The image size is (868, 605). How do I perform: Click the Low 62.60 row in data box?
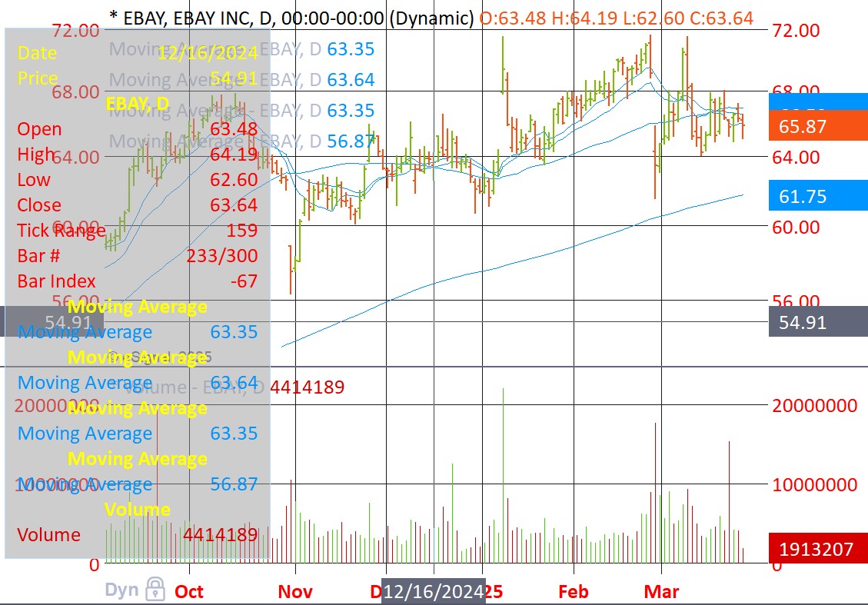coord(138,180)
